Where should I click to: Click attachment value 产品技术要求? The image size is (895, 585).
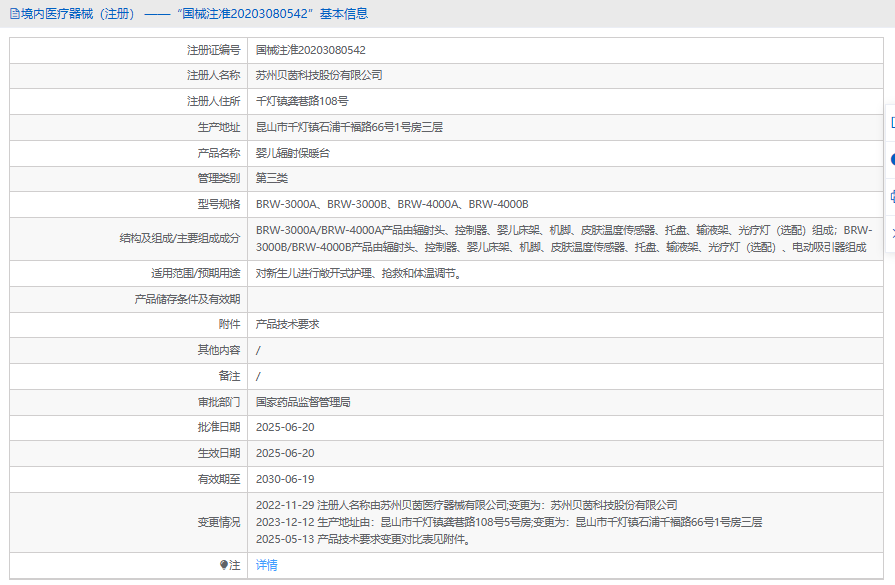point(288,324)
